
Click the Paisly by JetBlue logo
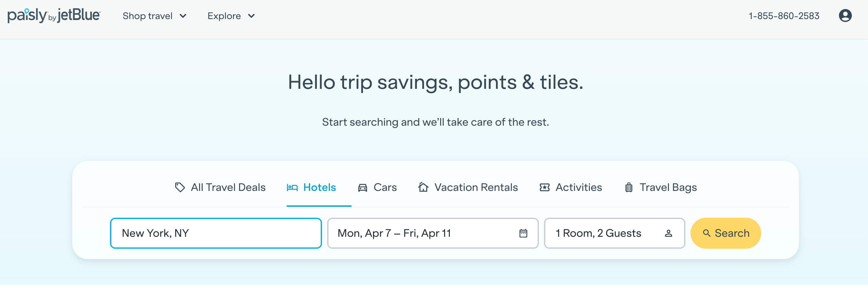pos(54,16)
